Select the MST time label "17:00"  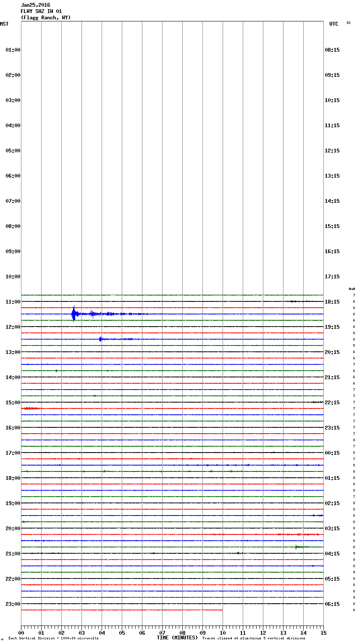pos(13,453)
